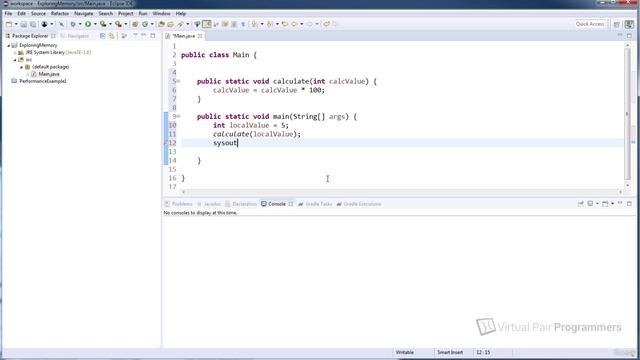
Task: Toggle Word Wrap toolbar icon
Action: click(x=216, y=24)
